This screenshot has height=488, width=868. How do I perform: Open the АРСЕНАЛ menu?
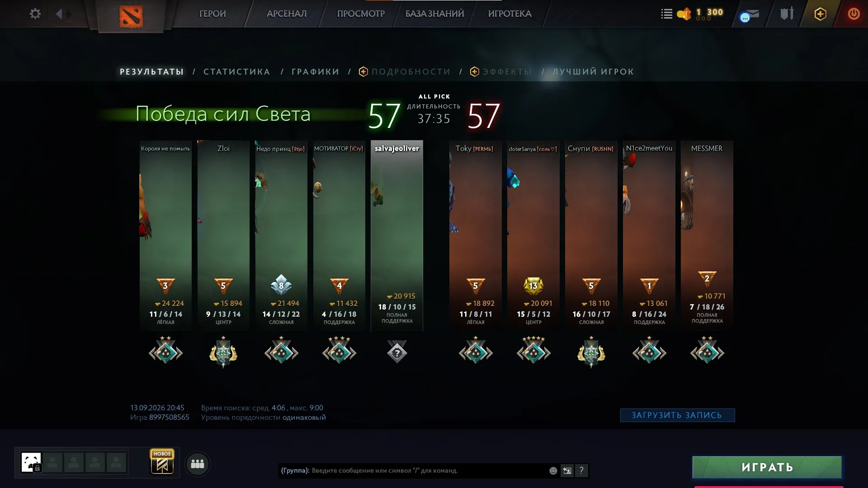coord(287,14)
